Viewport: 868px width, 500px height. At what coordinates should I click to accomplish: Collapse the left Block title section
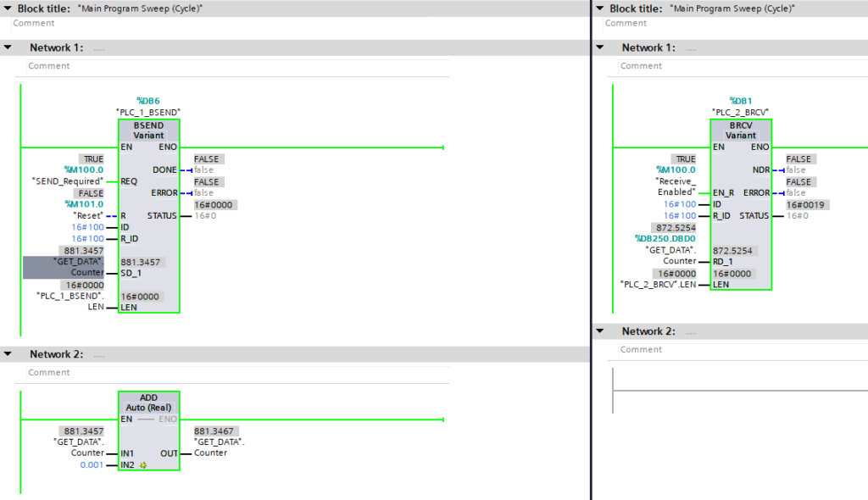7,8
